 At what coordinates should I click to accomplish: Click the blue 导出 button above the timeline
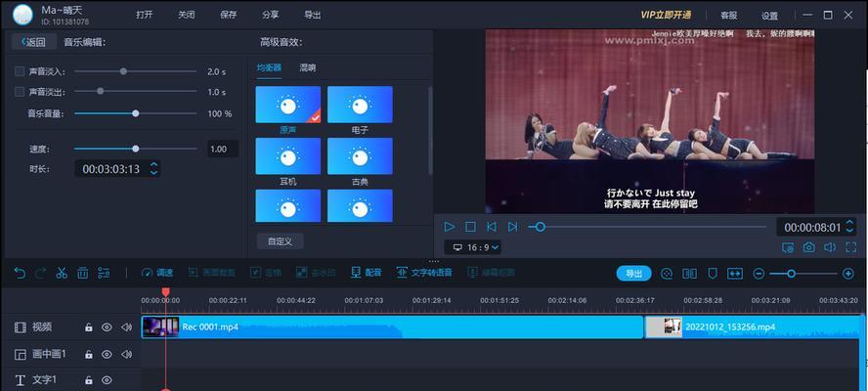click(x=633, y=273)
